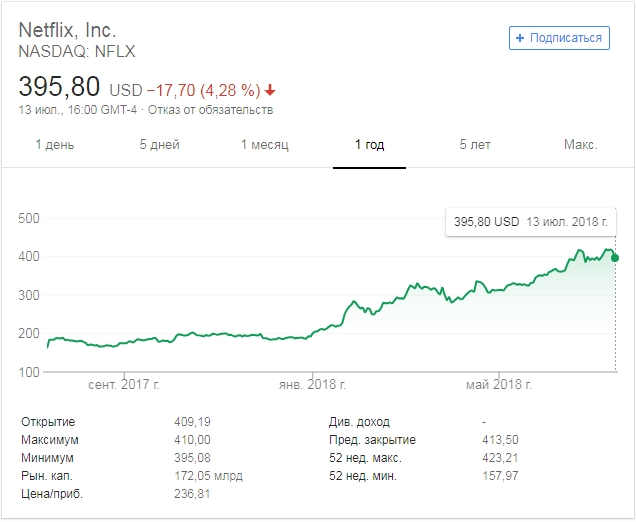This screenshot has height=522, width=636.
Task: Open the 1 месяц tab
Action: [x=265, y=145]
